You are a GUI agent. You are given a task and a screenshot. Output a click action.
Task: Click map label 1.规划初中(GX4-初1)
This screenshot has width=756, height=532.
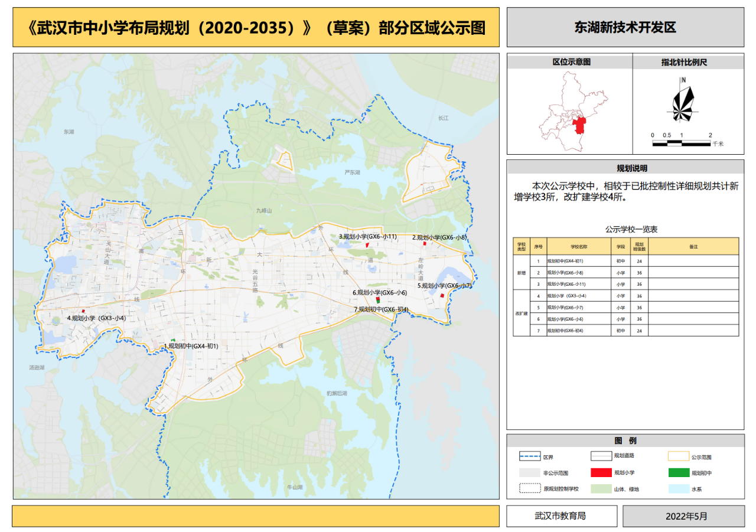[x=191, y=346]
